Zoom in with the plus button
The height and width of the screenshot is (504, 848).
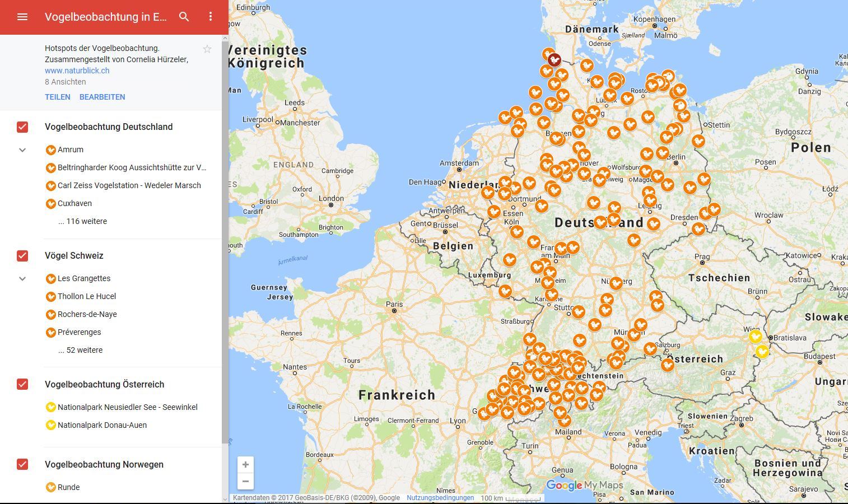tap(245, 465)
